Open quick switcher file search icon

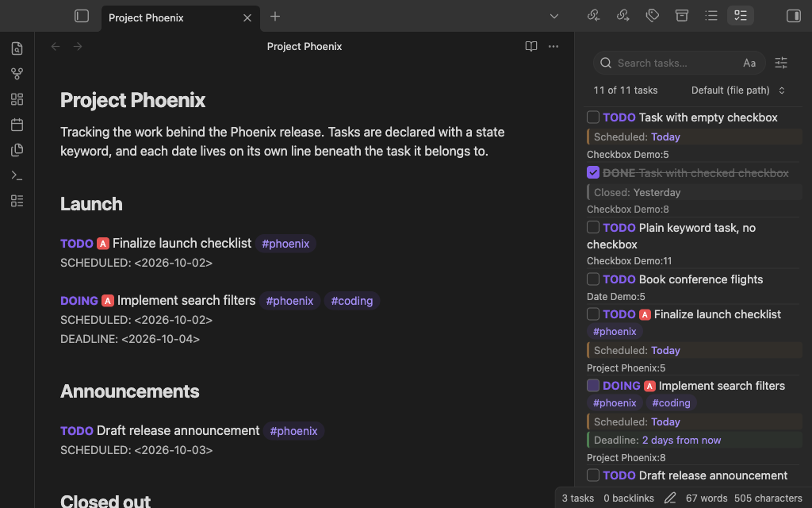17,48
